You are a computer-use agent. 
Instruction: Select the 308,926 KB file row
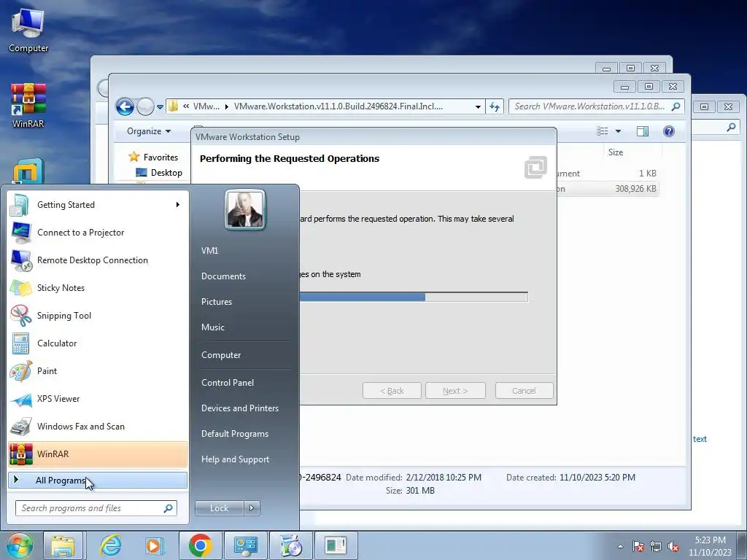pyautogui.click(x=608, y=189)
